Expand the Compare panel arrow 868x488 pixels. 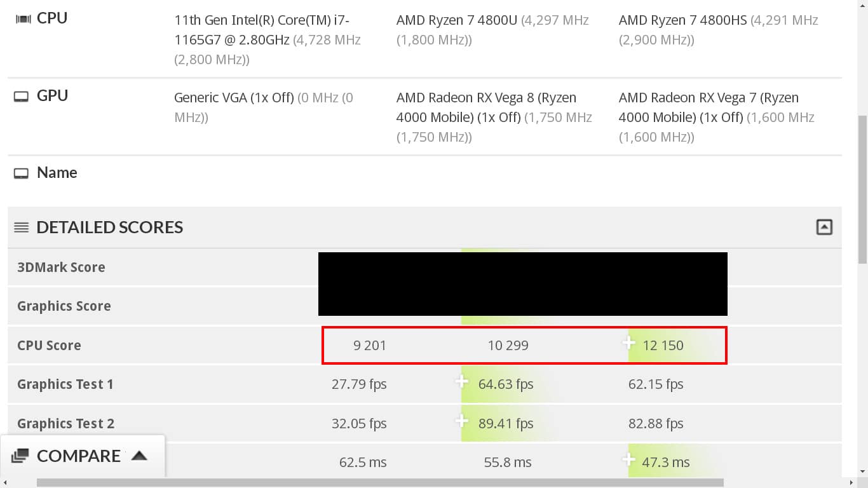139,456
